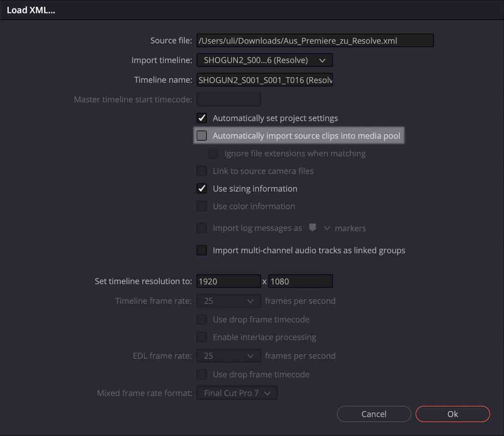This screenshot has width=504, height=436.
Task: Enable Ignore file extensions when matching
Action: [213, 153]
